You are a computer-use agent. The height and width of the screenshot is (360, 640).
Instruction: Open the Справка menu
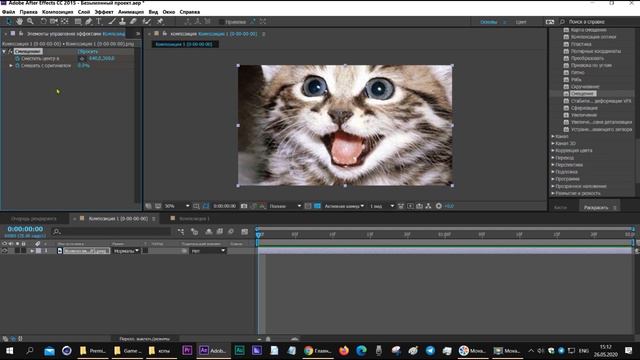pyautogui.click(x=190, y=12)
